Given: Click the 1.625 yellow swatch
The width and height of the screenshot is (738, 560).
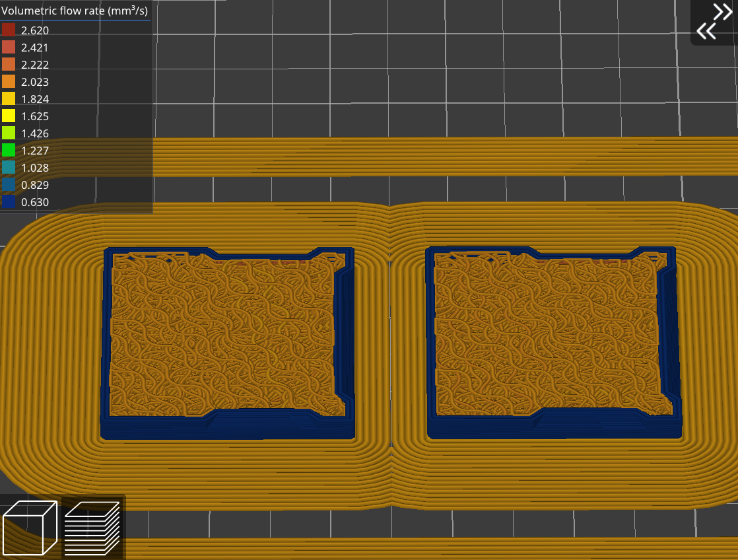Looking at the screenshot, I should point(9,116).
